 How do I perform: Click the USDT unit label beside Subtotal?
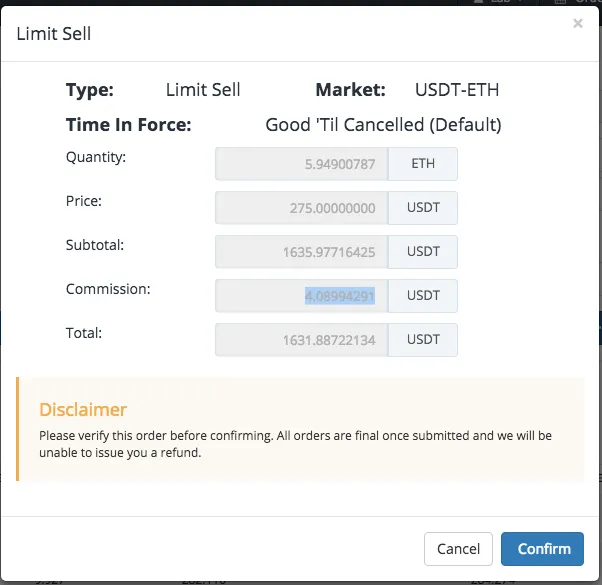tap(423, 252)
